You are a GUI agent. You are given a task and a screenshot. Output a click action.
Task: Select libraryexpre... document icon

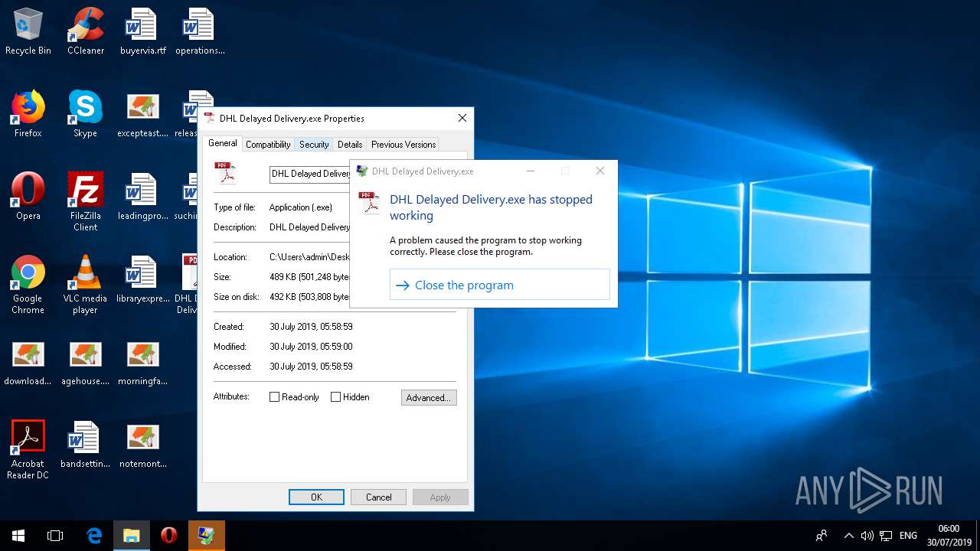coord(142,279)
